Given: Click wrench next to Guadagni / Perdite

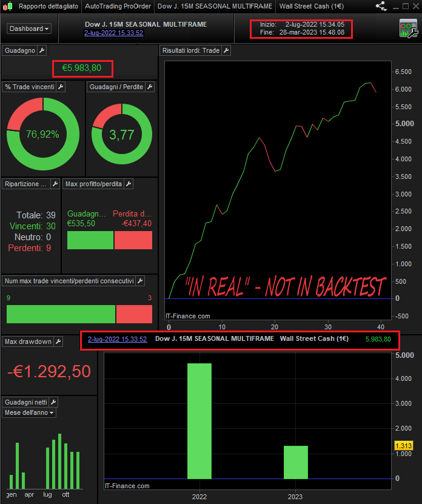Looking at the screenshot, I should pos(149,87).
